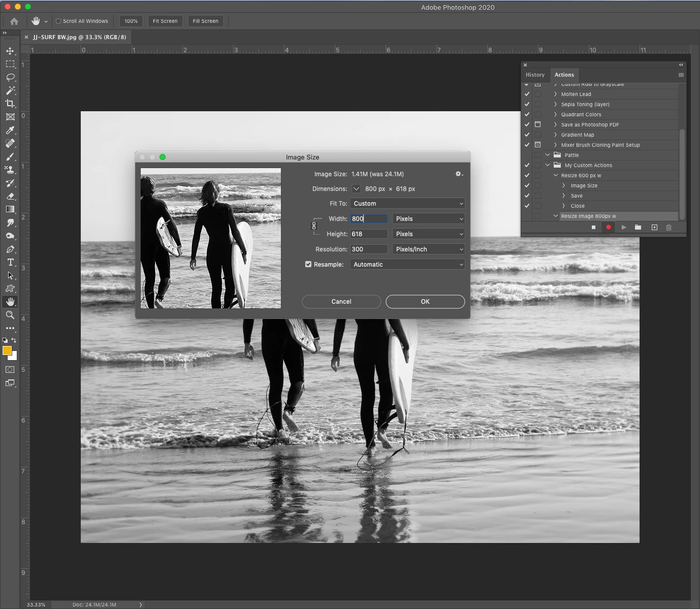Select the Custom Shape tool
The image size is (700, 609).
point(10,289)
